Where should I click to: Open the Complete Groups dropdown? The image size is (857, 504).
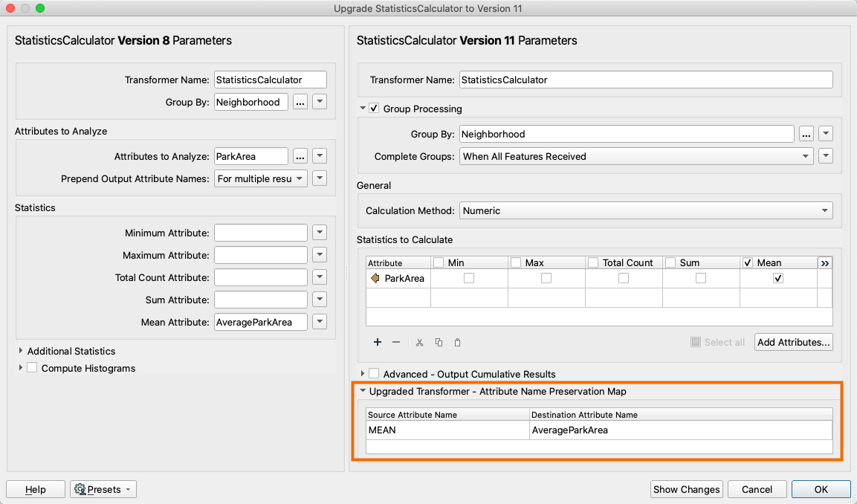click(636, 156)
